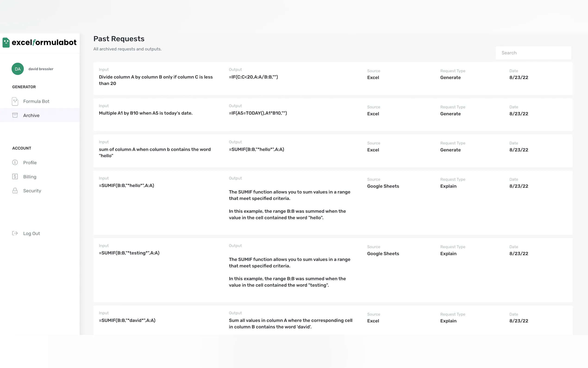The height and width of the screenshot is (368, 588).
Task: Click the Excel Formula Bot logo icon
Action: [6, 43]
